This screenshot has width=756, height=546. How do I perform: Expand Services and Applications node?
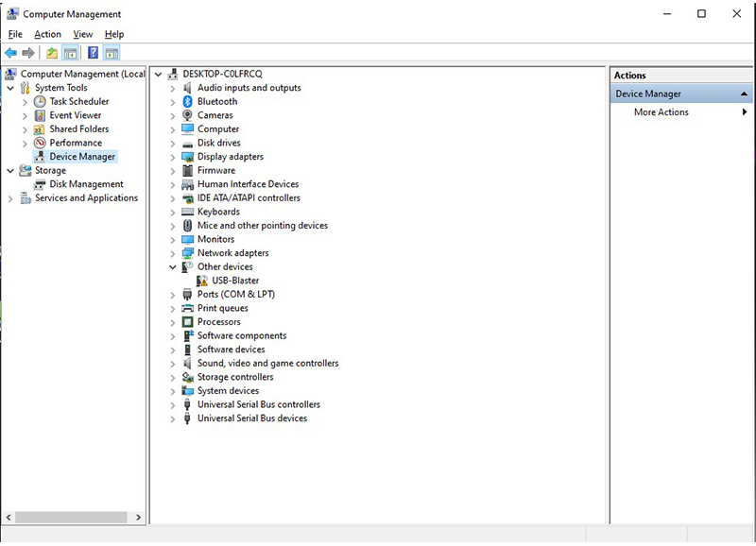pos(10,198)
